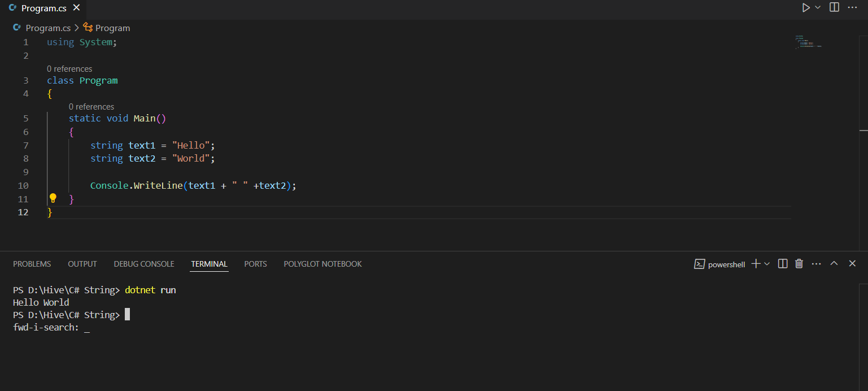
Task: Close the bottom panel
Action: point(852,263)
